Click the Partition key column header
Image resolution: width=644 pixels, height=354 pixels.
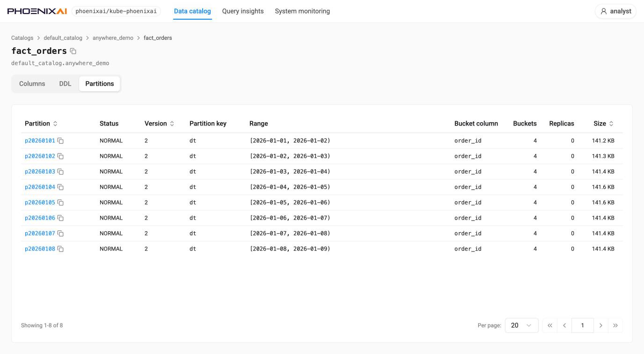pyautogui.click(x=208, y=124)
